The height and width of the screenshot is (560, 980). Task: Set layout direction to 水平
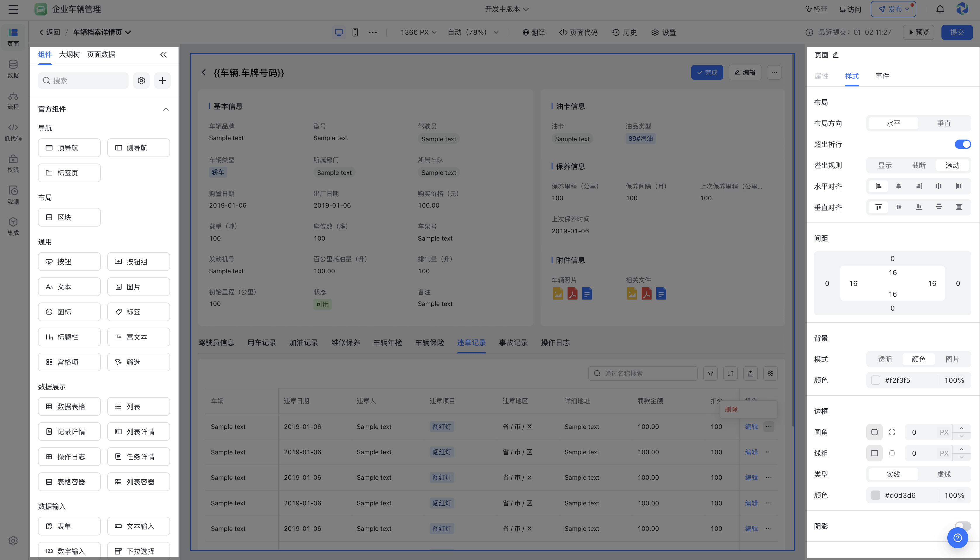(894, 124)
